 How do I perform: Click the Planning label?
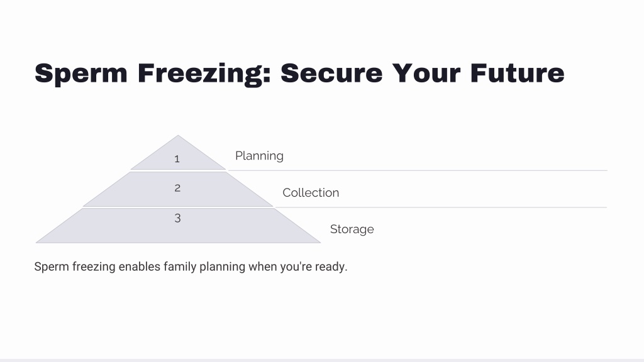[259, 156]
